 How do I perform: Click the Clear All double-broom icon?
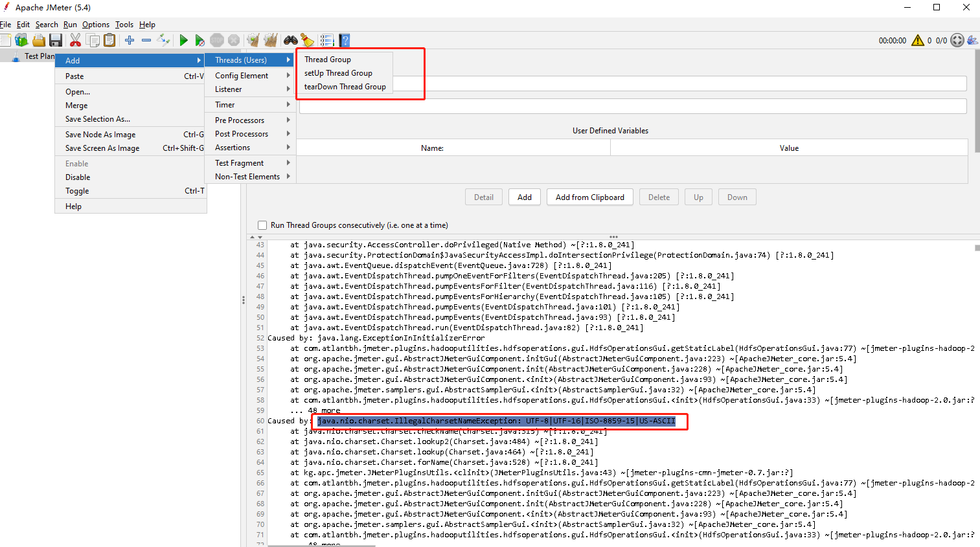[271, 40]
